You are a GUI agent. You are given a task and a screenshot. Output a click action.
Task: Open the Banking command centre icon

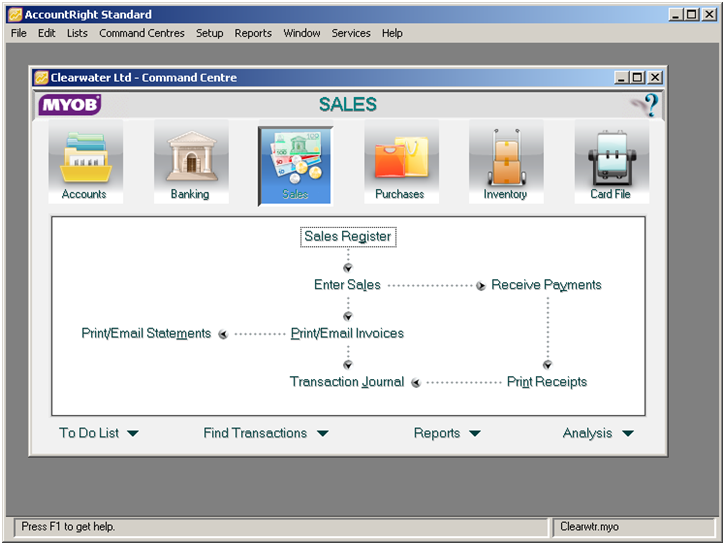pyautogui.click(x=191, y=162)
